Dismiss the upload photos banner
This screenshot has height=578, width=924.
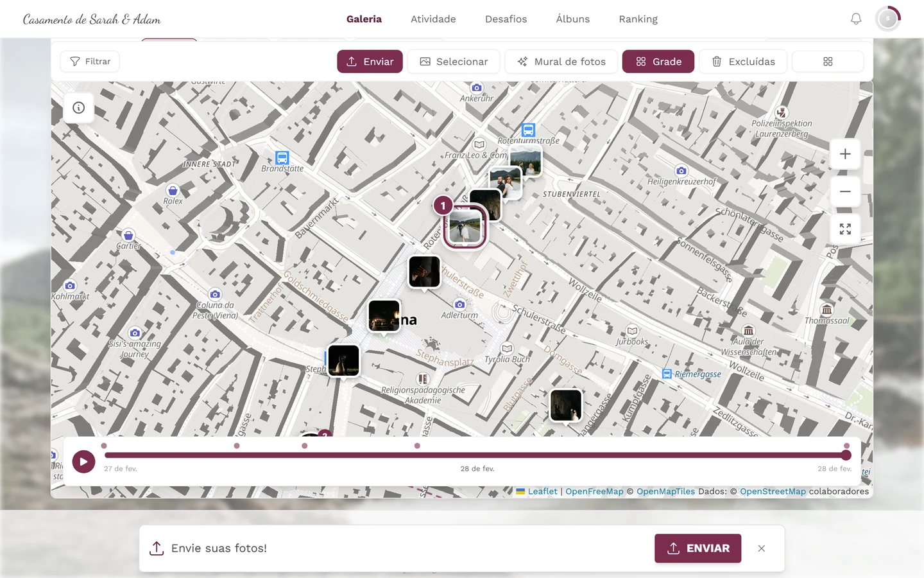click(762, 548)
